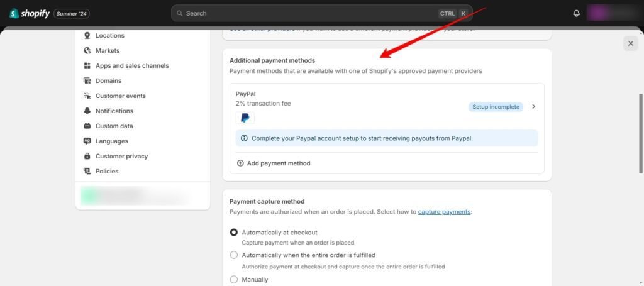Click the search magnifier icon
Image resolution: width=644 pixels, height=286 pixels.
pyautogui.click(x=179, y=14)
